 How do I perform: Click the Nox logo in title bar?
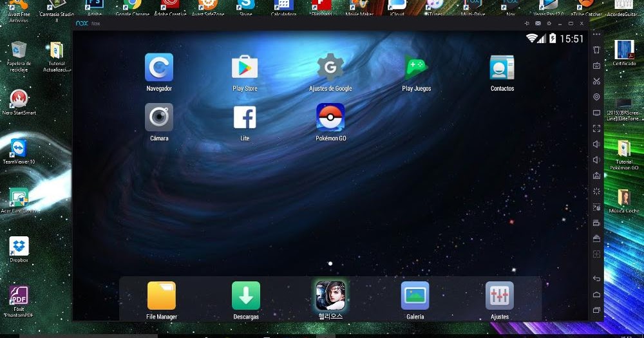pyautogui.click(x=82, y=23)
